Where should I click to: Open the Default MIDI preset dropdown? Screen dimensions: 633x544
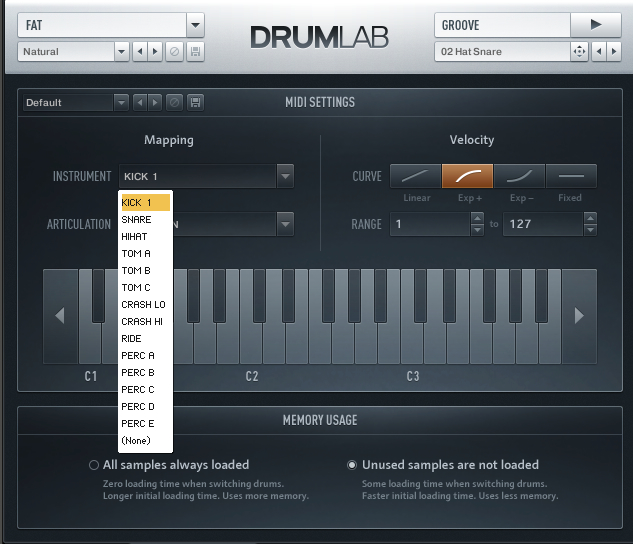tap(121, 103)
